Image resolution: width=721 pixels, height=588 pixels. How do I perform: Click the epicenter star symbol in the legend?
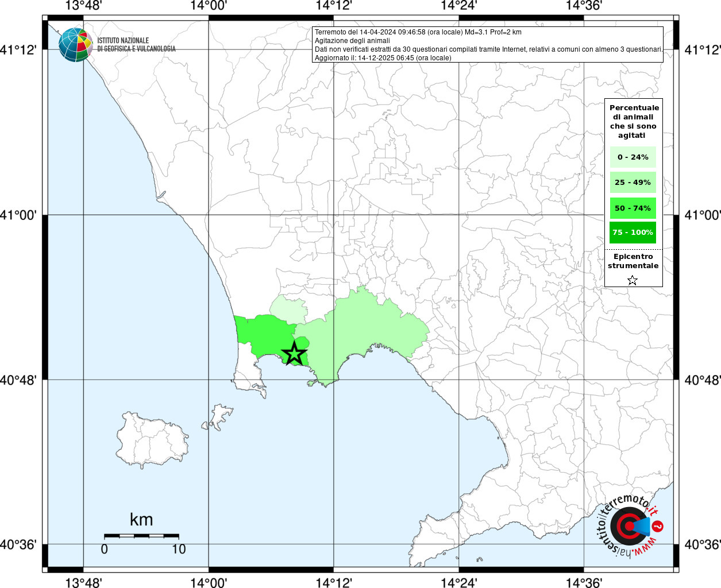click(x=633, y=280)
